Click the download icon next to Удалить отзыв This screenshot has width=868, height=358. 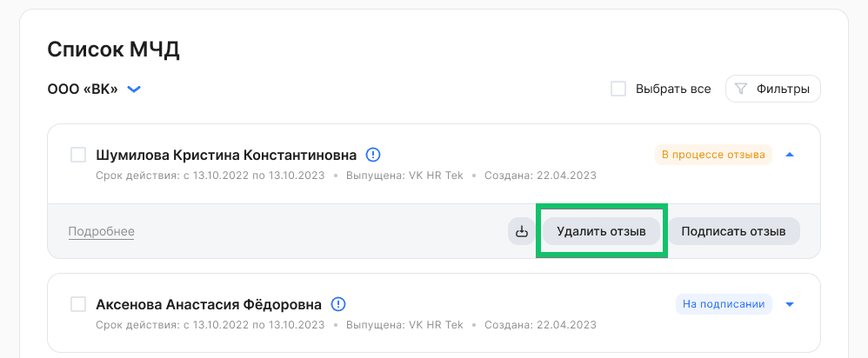pyautogui.click(x=522, y=231)
